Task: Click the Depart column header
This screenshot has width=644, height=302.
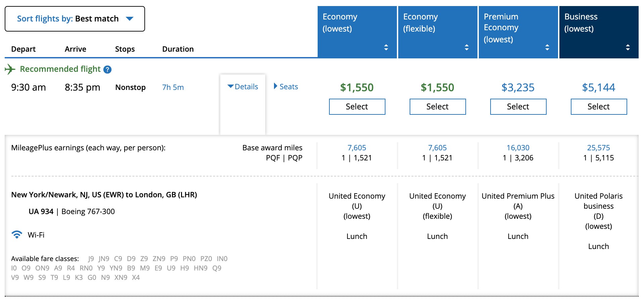Action: coord(23,49)
